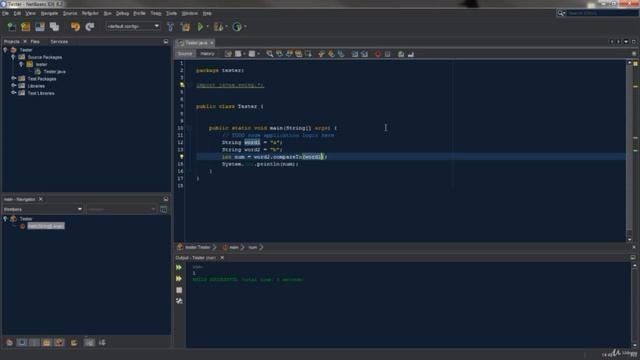Click the Uncomment code editor icon
640x360 pixels.
tap(411, 54)
